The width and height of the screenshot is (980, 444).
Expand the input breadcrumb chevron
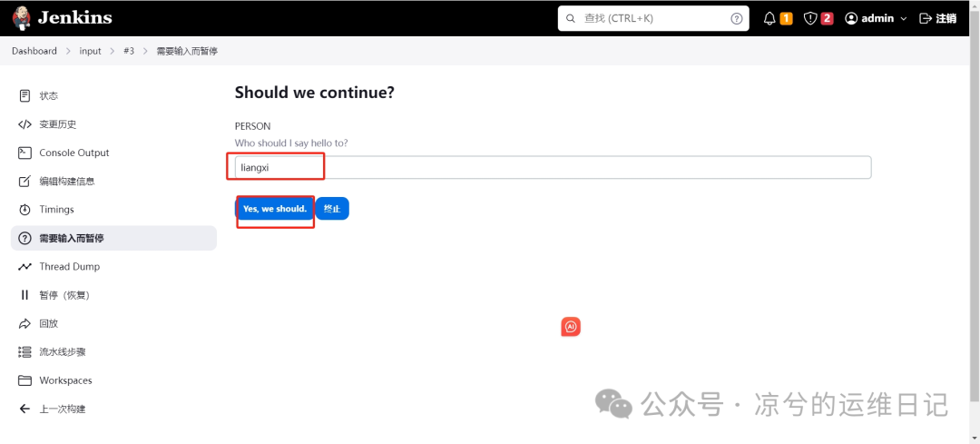coord(112,51)
